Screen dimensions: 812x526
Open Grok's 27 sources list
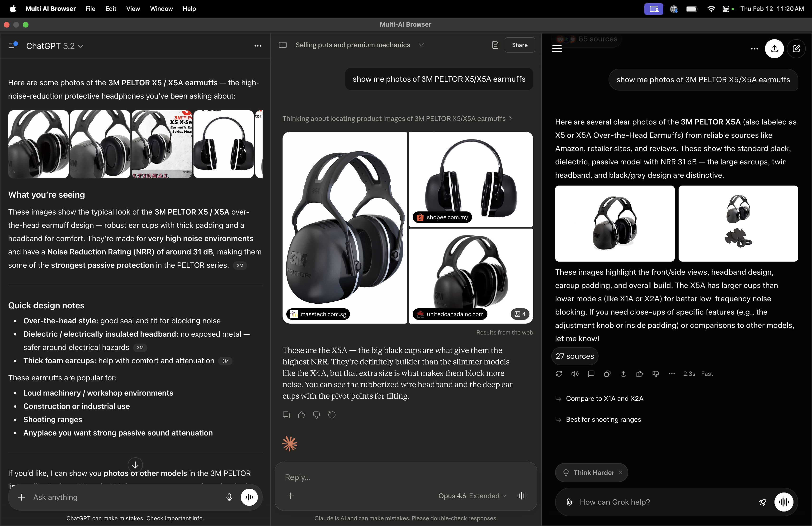[x=575, y=356]
